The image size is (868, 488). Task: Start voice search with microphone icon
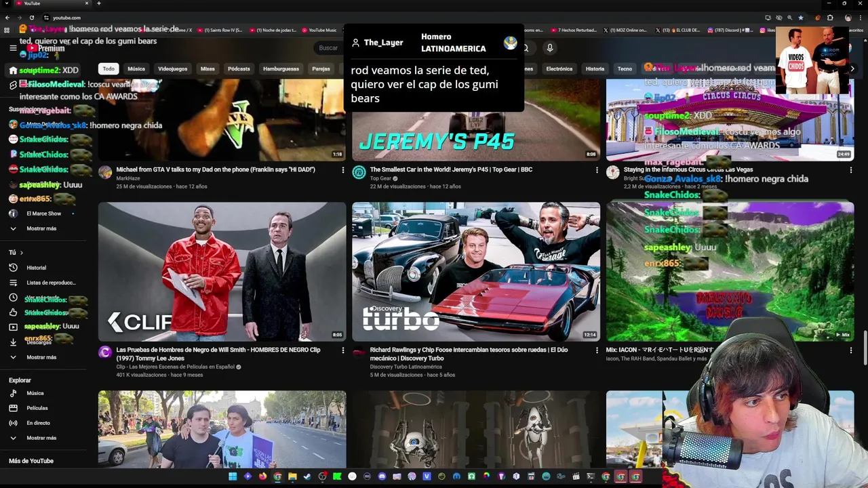(x=550, y=48)
